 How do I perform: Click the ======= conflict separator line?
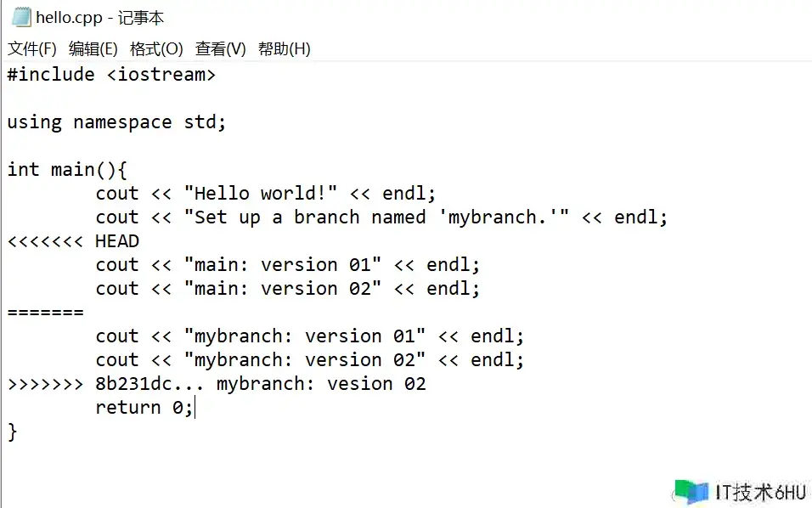46,313
